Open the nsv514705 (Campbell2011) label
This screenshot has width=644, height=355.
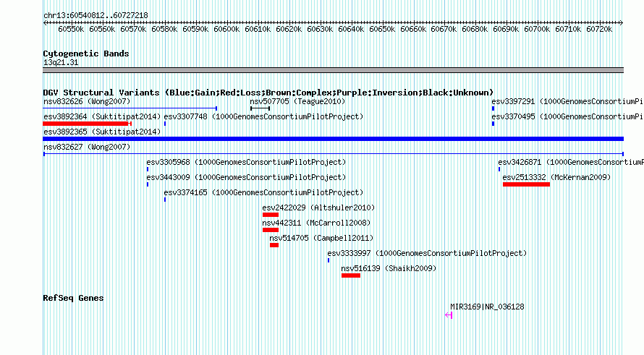coord(321,238)
